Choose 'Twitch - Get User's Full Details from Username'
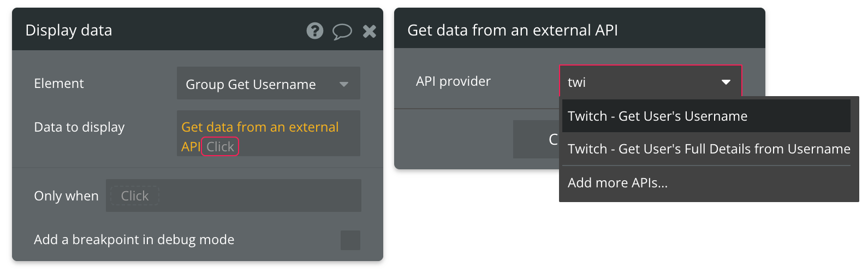 [709, 149]
